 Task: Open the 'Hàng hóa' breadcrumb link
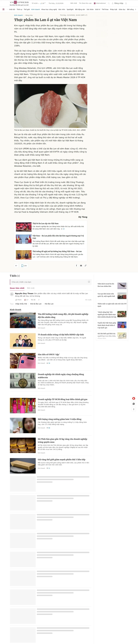pyautogui.click(x=29, y=15)
